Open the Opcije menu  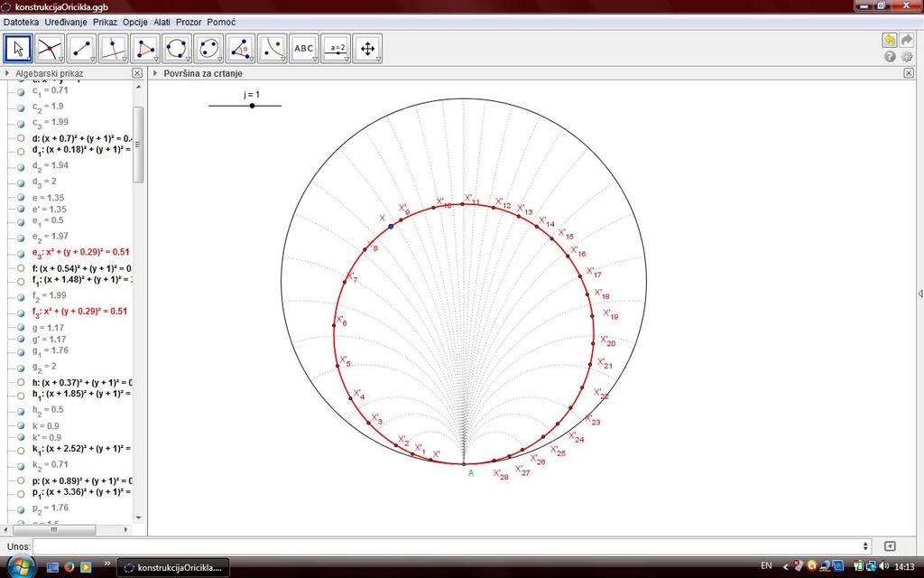click(x=135, y=22)
